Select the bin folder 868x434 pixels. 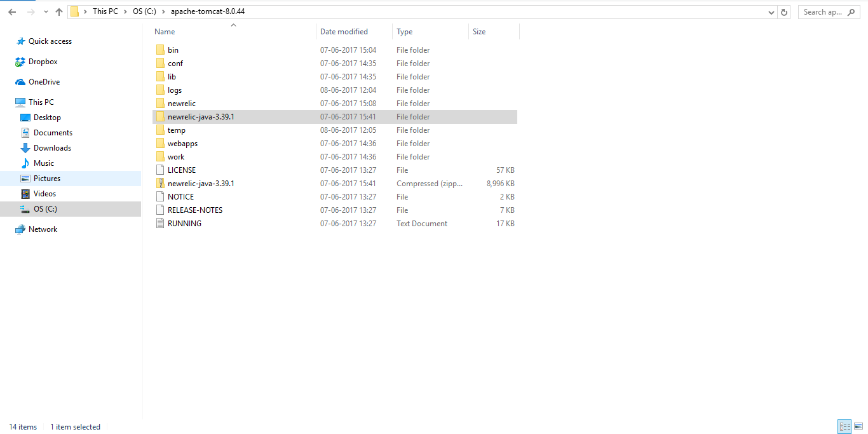(173, 50)
